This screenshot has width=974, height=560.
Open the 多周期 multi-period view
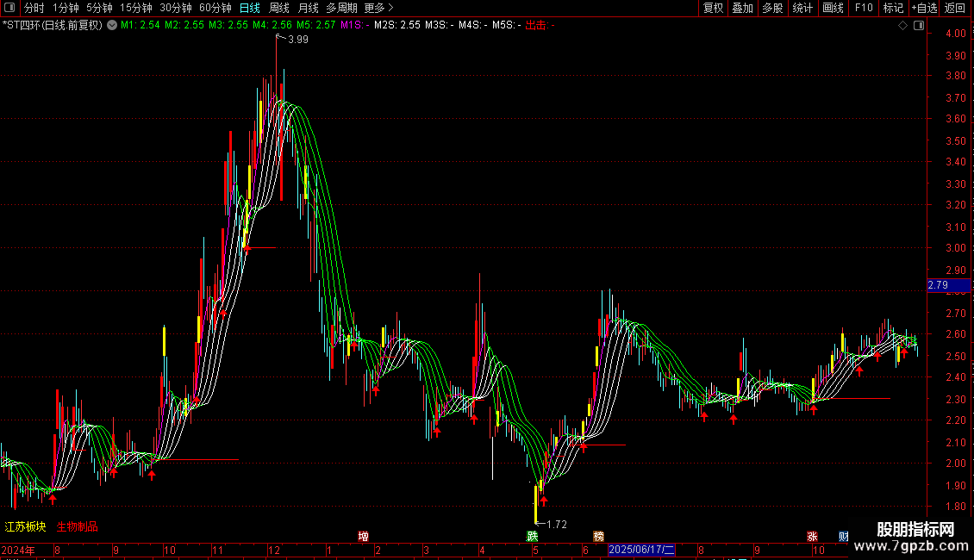point(341,8)
